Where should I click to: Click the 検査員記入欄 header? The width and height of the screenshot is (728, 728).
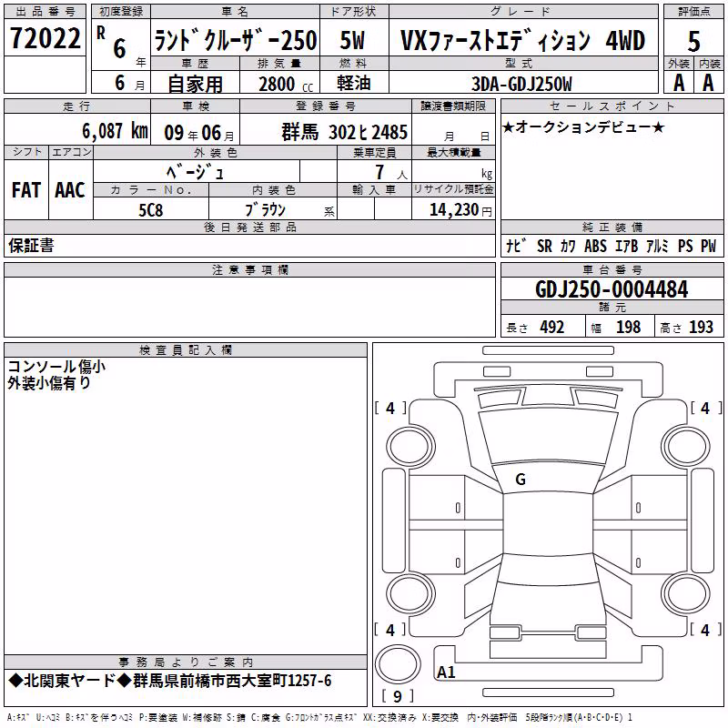(x=186, y=350)
